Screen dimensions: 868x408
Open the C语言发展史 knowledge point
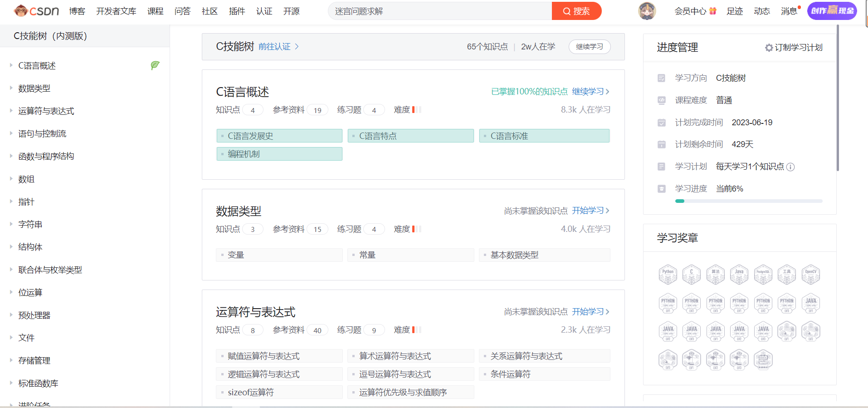point(279,136)
